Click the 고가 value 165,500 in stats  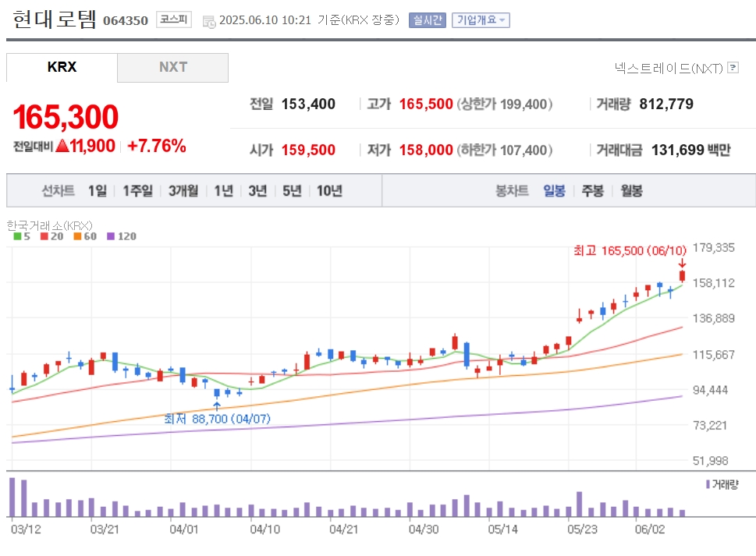(426, 104)
